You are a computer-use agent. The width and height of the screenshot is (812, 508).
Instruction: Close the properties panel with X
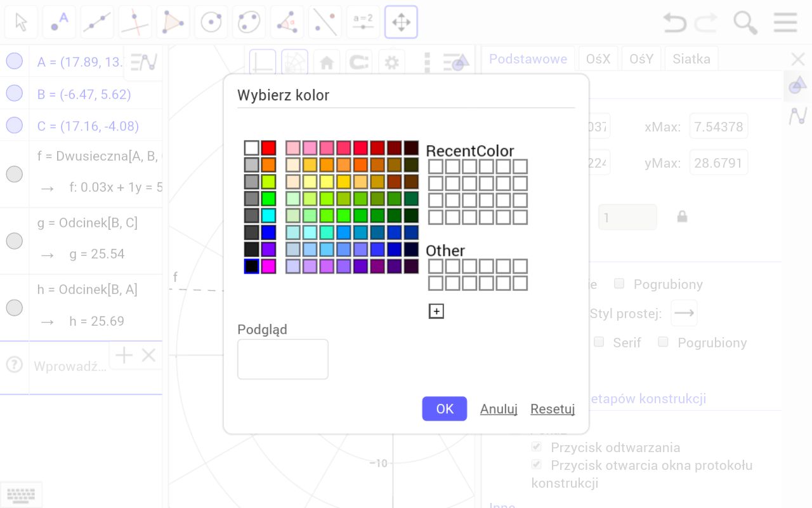[x=798, y=60]
